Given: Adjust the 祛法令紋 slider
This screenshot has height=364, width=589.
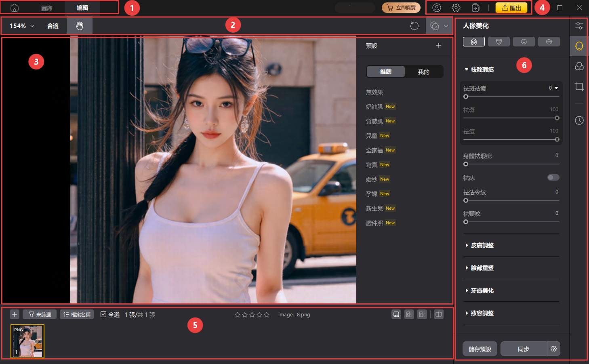Looking at the screenshot, I should [x=466, y=200].
